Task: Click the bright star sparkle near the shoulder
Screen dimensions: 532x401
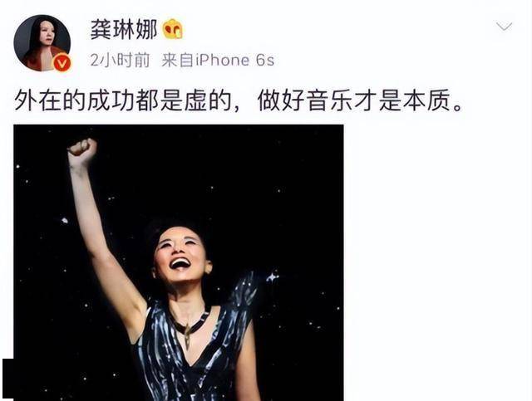Action: 272,277
